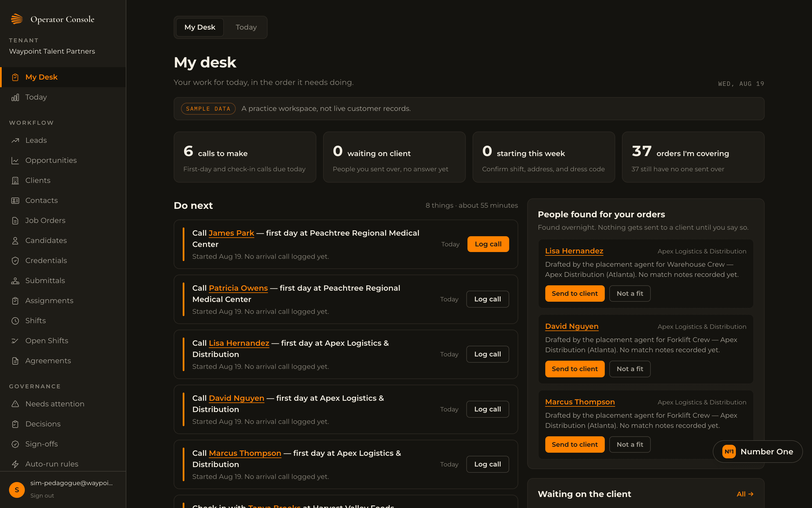Image resolution: width=812 pixels, height=508 pixels.
Task: Open the starting this week stat card
Action: [x=544, y=157]
